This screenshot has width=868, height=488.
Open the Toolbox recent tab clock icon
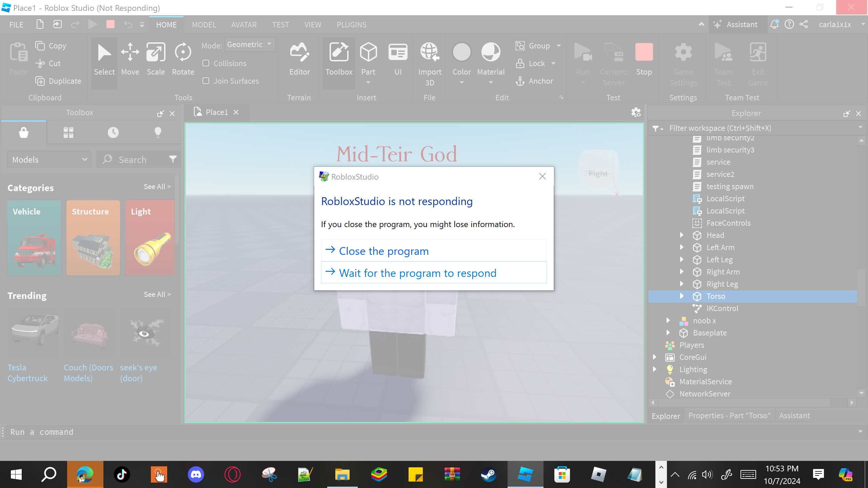click(113, 133)
